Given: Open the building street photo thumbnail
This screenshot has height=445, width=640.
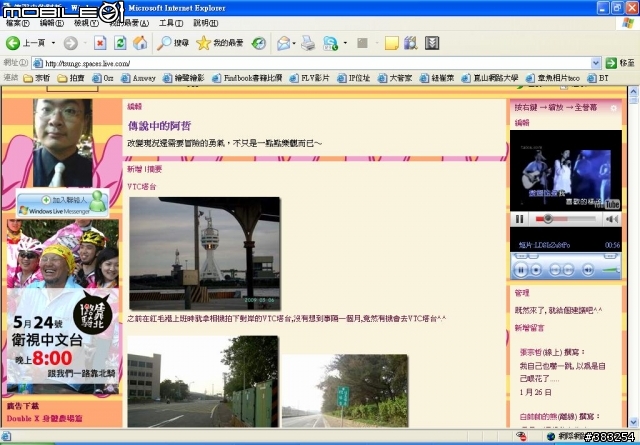Looking at the screenshot, I should 203,382.
